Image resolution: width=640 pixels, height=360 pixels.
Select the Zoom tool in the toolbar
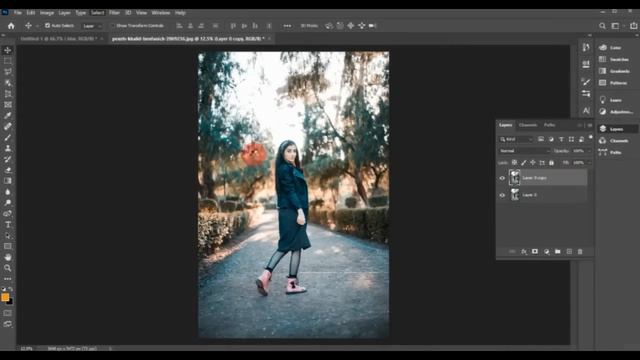coord(8,268)
